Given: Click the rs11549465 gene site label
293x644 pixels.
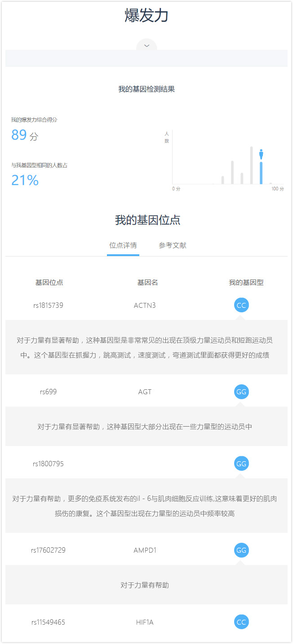Looking at the screenshot, I should click(48, 622).
